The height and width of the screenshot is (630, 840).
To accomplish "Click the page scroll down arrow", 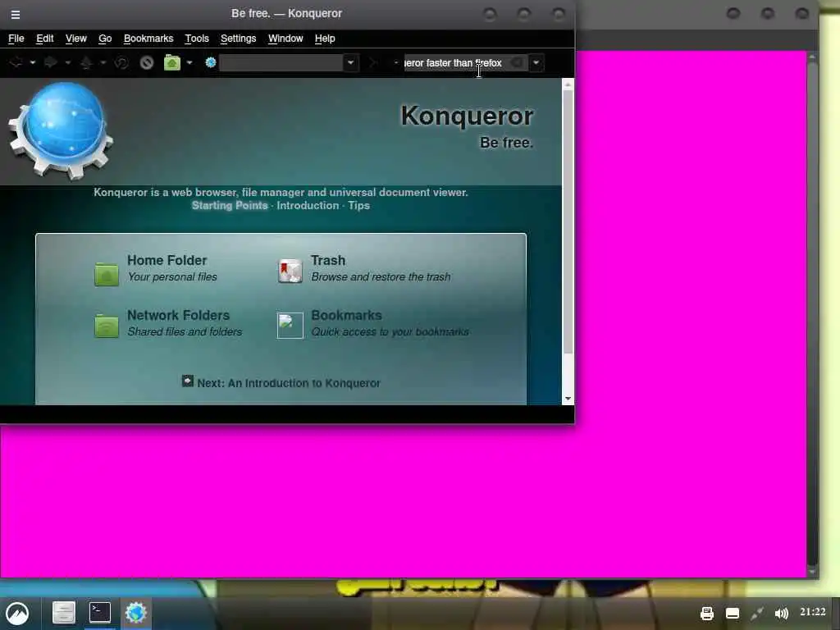I will (x=568, y=399).
